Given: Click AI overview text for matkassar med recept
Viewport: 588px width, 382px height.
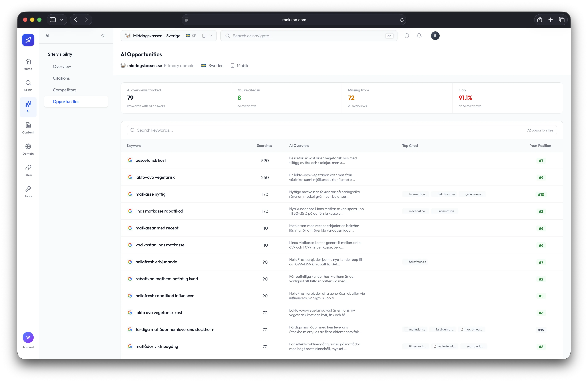Looking at the screenshot, I should pos(324,228).
